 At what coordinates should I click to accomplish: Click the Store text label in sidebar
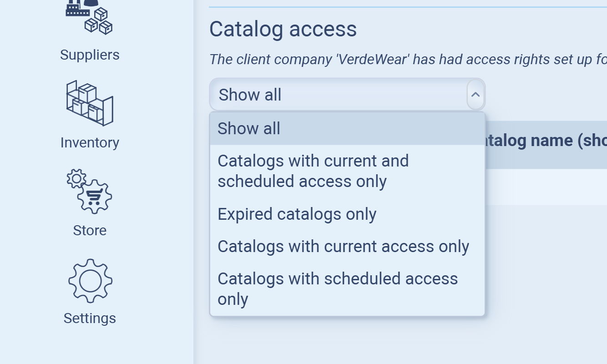pyautogui.click(x=90, y=230)
